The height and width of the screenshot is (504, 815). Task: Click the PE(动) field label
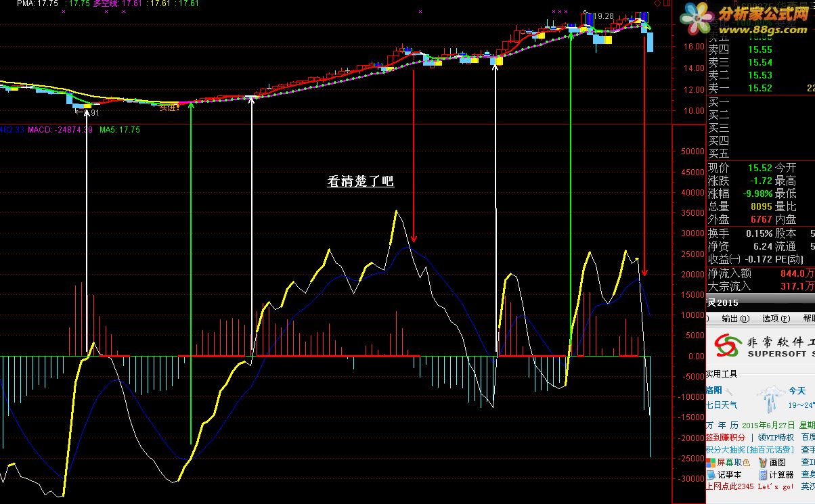click(x=789, y=259)
